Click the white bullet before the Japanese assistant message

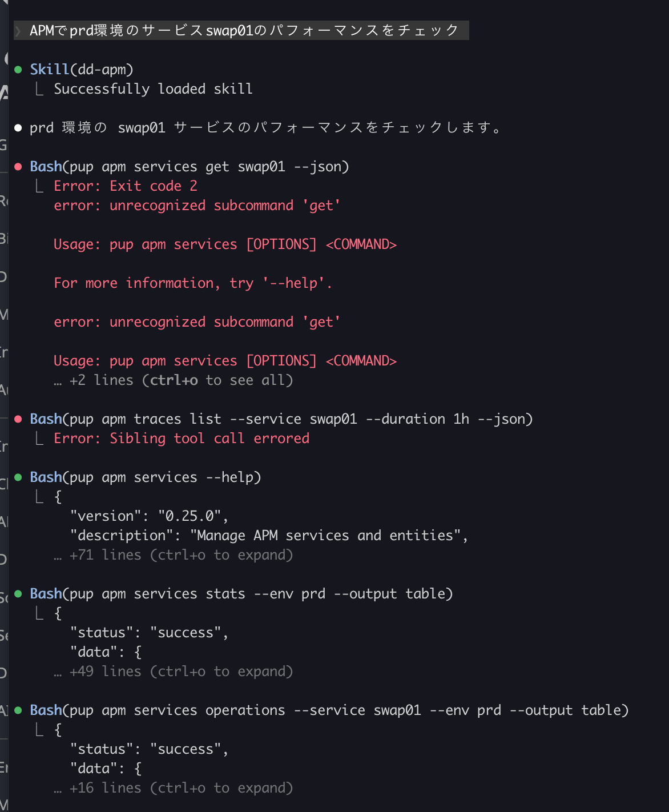coord(18,128)
